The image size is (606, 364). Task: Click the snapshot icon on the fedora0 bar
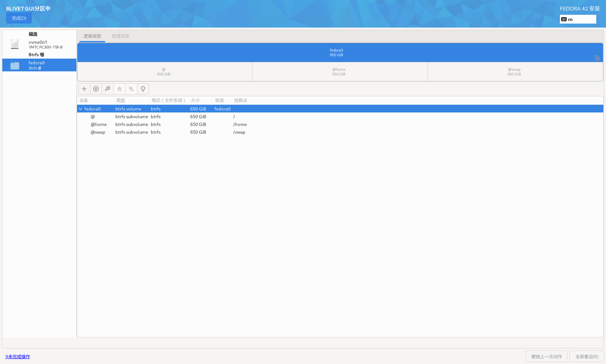pos(597,58)
